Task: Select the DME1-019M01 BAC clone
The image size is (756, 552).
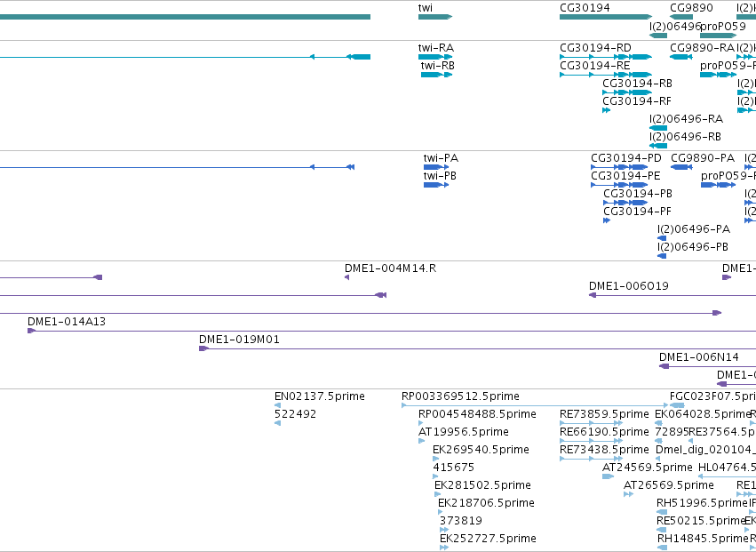Action: coord(477,349)
